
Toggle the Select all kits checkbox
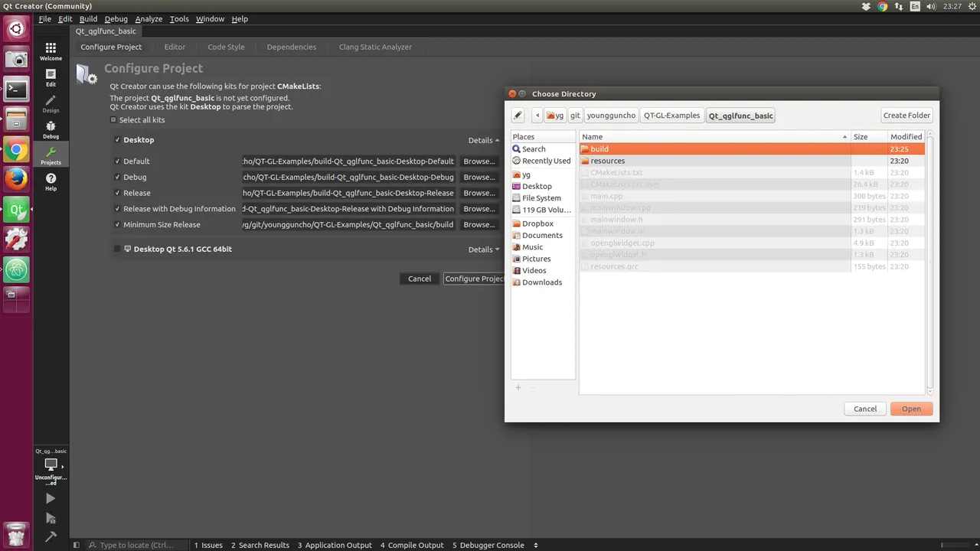(113, 120)
